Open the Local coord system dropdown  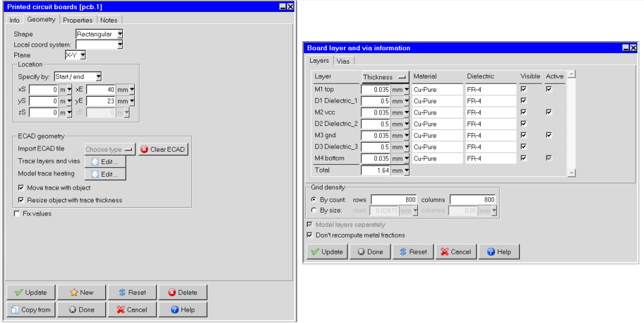tap(120, 44)
